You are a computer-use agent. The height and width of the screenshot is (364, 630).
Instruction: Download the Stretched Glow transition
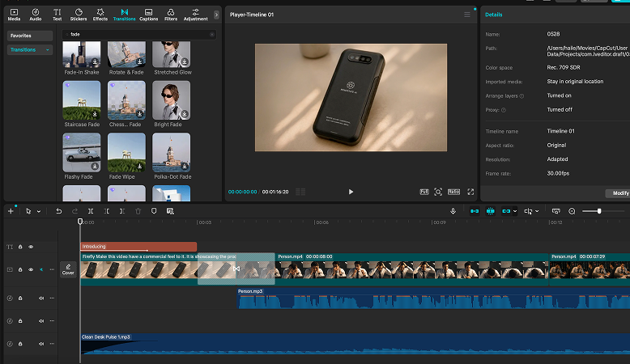185,61
